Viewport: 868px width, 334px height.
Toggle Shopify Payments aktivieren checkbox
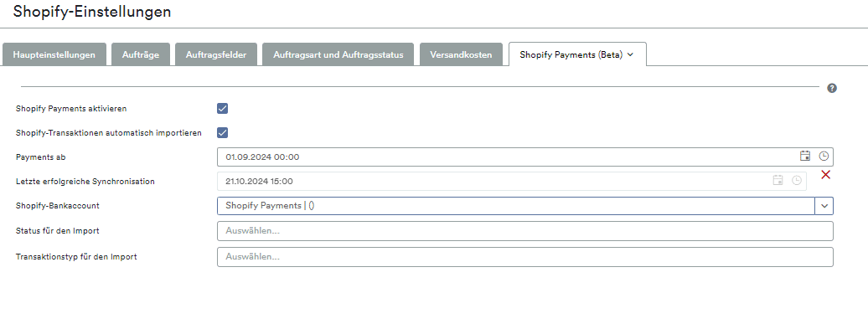click(223, 108)
